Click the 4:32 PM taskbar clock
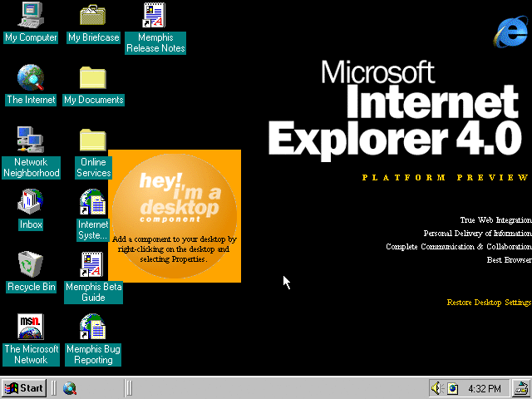 point(485,388)
